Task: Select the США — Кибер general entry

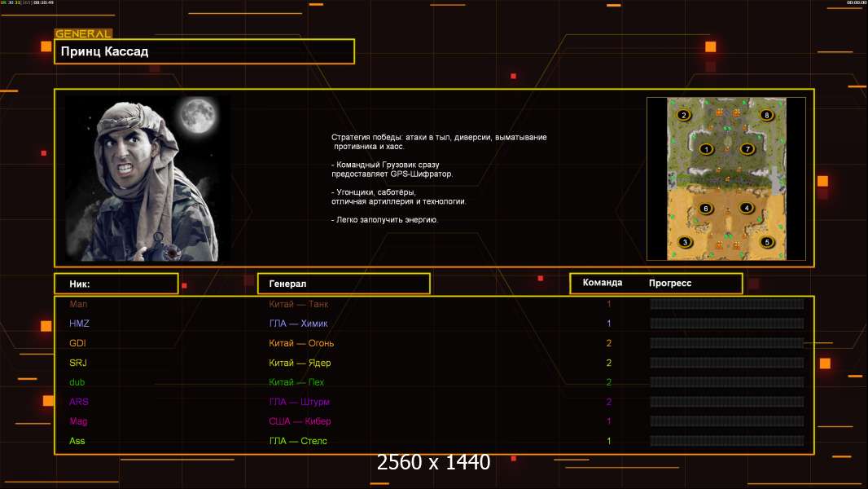Action: (300, 421)
